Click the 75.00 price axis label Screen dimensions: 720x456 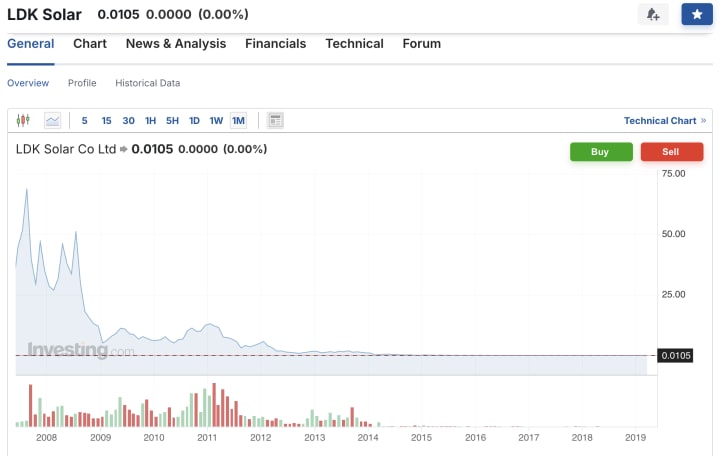[x=673, y=174]
